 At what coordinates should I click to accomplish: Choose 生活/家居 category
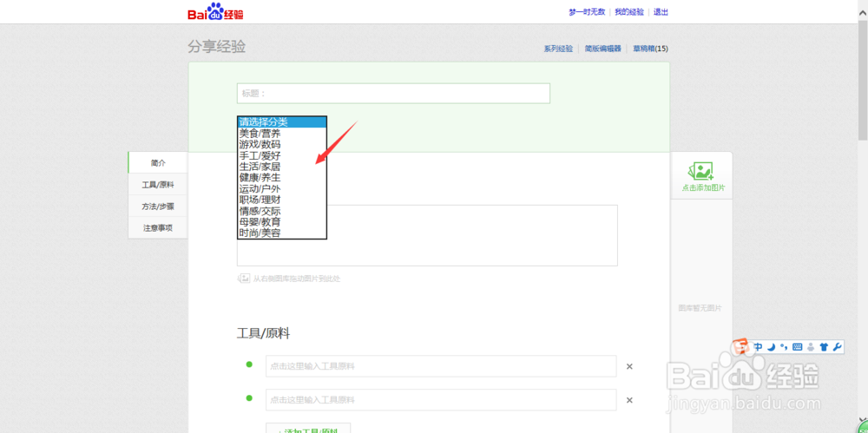[282, 167]
